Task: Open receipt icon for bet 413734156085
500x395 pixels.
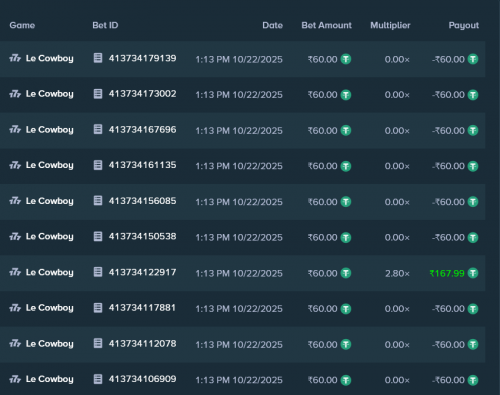Action: [x=98, y=201]
